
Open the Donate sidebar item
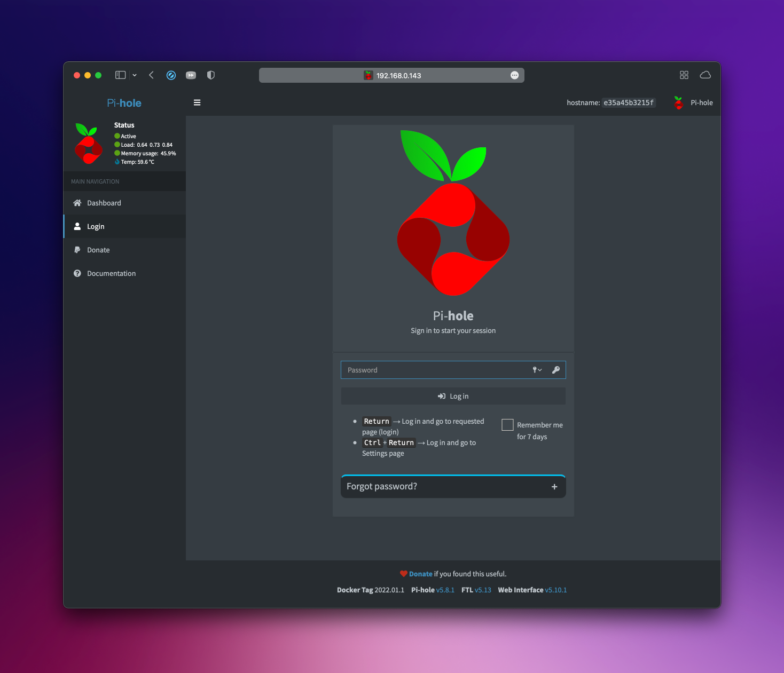click(x=98, y=250)
